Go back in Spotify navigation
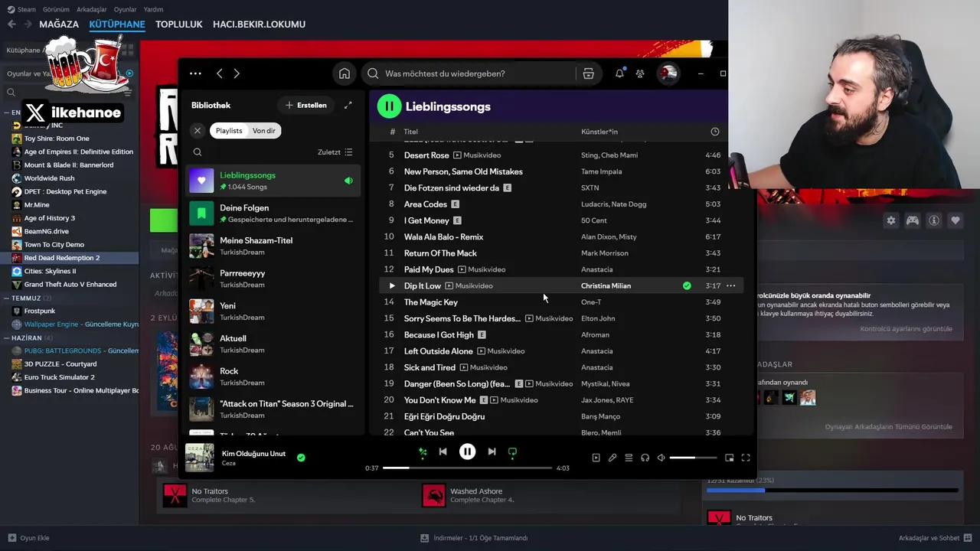980x551 pixels. coord(220,73)
